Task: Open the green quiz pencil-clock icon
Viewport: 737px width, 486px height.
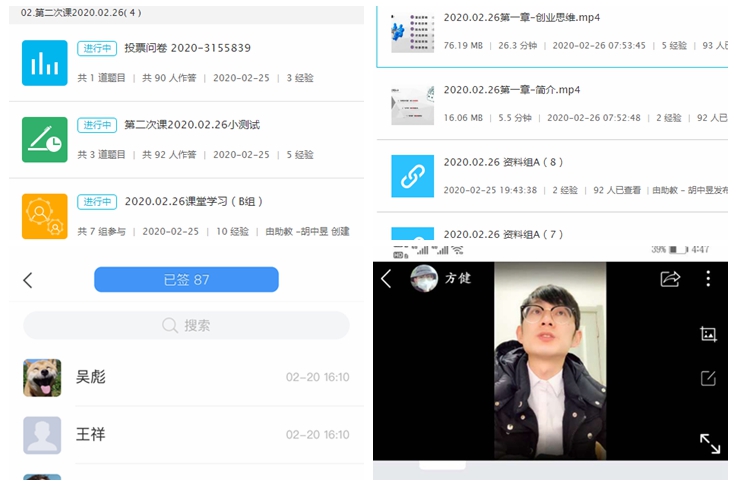Action: [45, 140]
